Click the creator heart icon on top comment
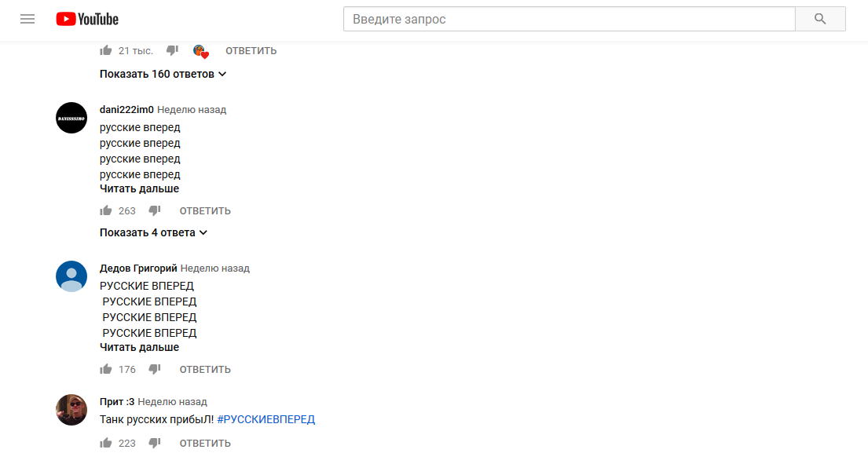This screenshot has width=868, height=464. (201, 52)
